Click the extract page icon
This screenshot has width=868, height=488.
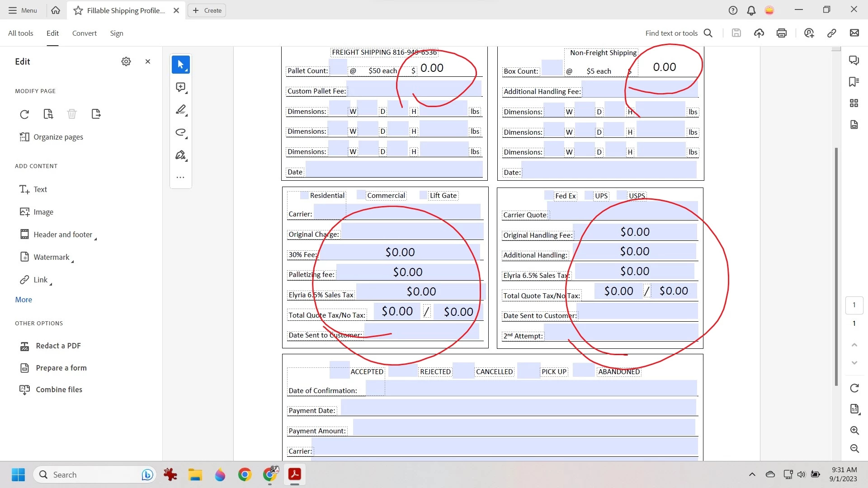point(96,114)
